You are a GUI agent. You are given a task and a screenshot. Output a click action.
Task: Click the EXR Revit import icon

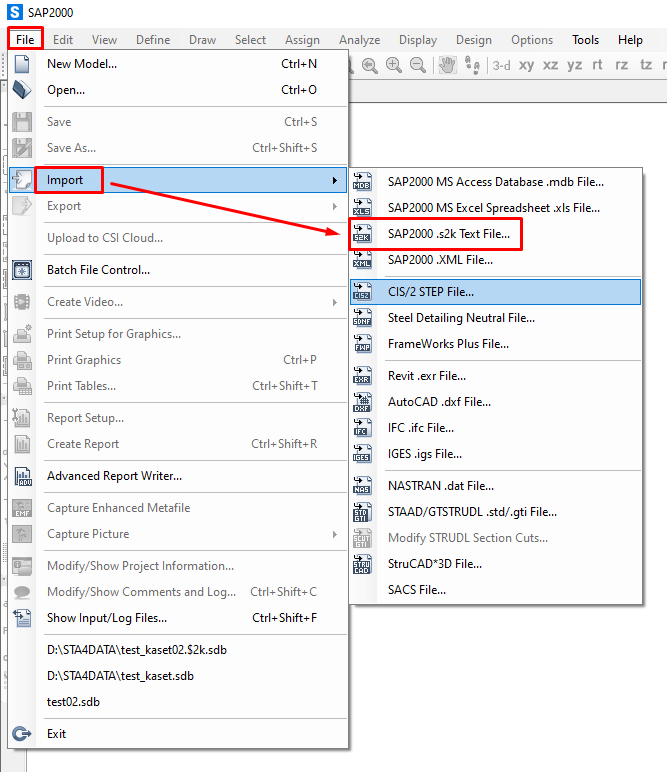(362, 376)
